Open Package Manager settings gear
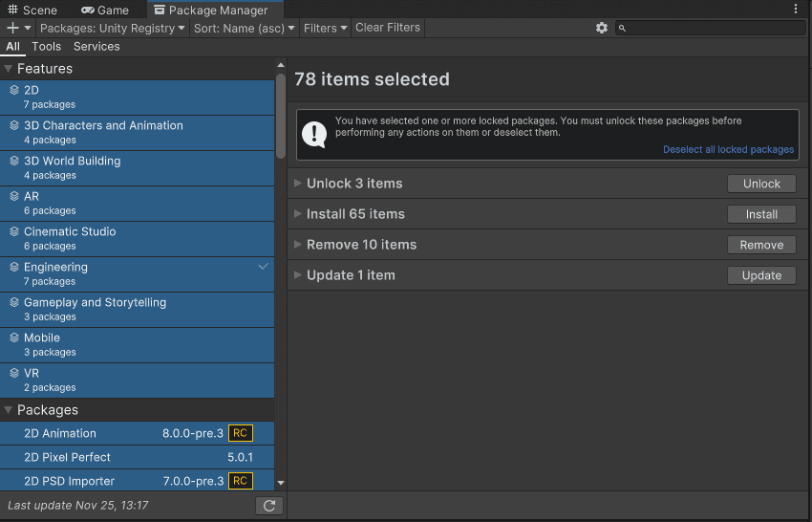 tap(601, 28)
